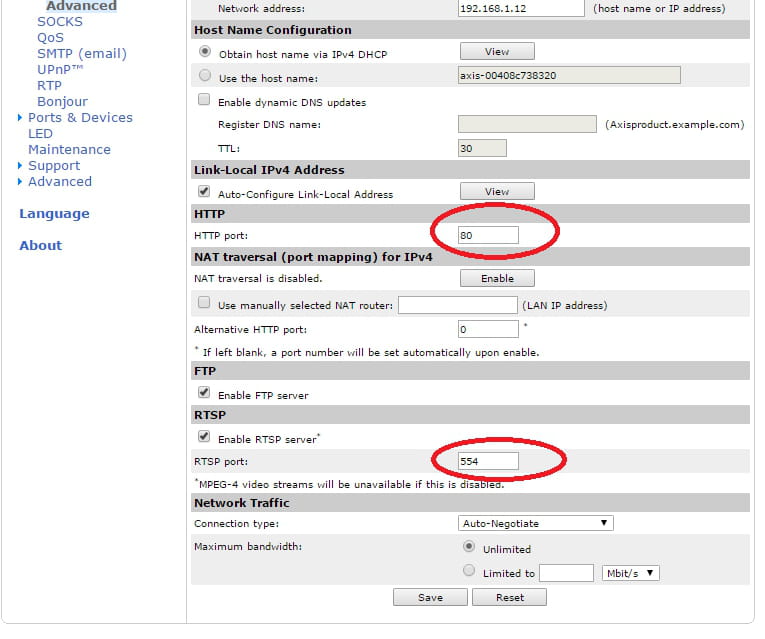Open the UPnP settings link
This screenshot has height=639, width=765.
pos(60,69)
